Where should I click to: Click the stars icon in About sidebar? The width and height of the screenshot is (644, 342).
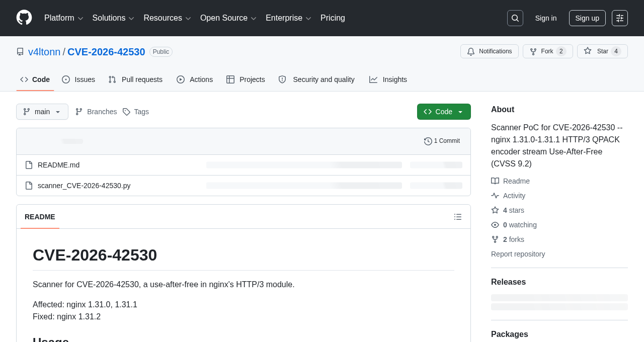(495, 210)
